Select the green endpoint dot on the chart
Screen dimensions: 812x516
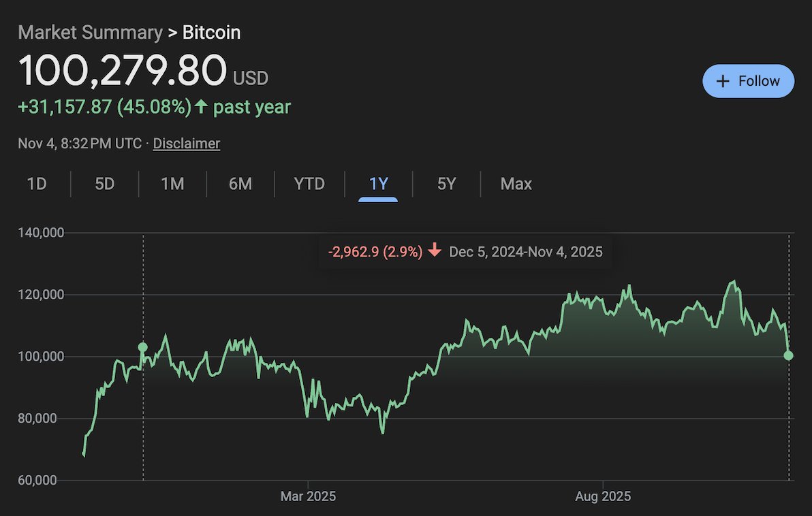pos(788,355)
